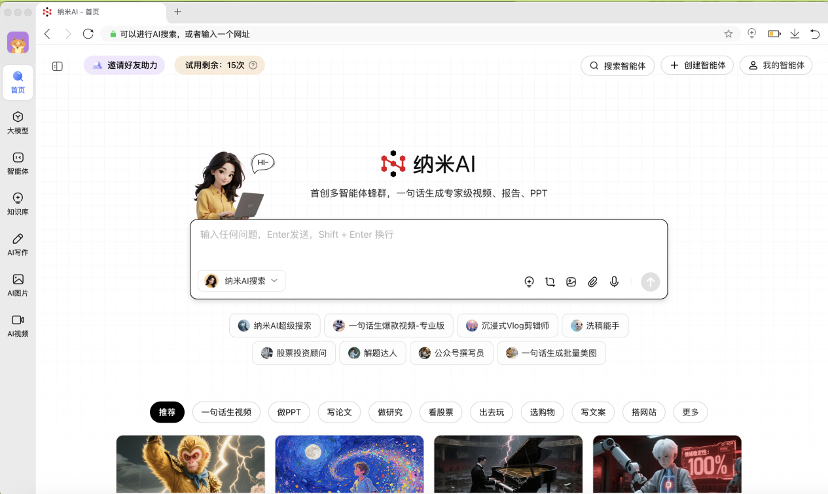Reload the current page
Screen dimensions: 828x494
coord(88,34)
